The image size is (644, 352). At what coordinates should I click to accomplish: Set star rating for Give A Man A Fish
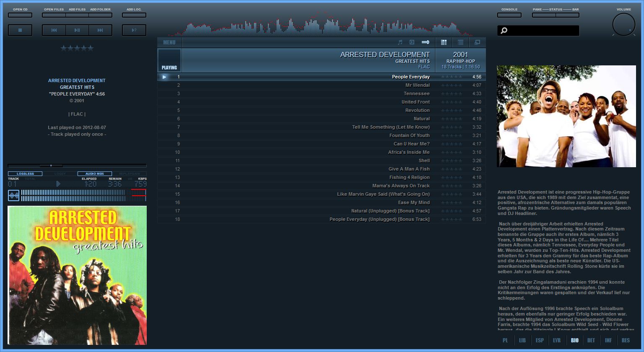(452, 169)
